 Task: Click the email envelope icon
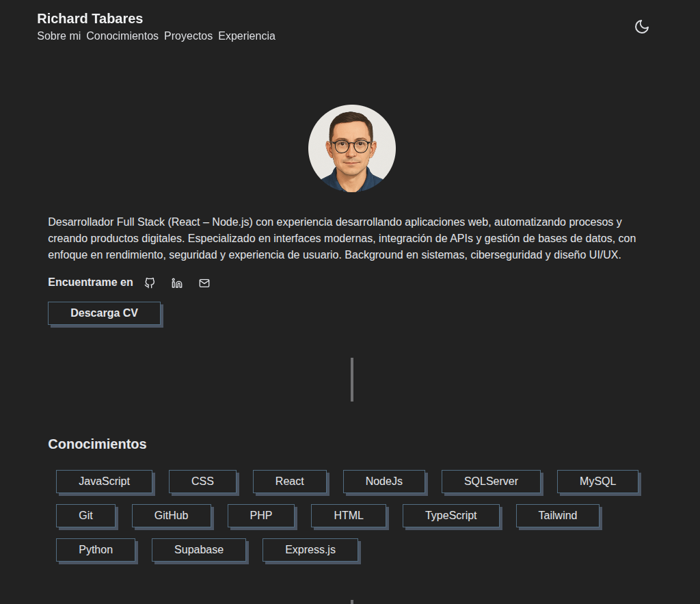click(x=204, y=283)
